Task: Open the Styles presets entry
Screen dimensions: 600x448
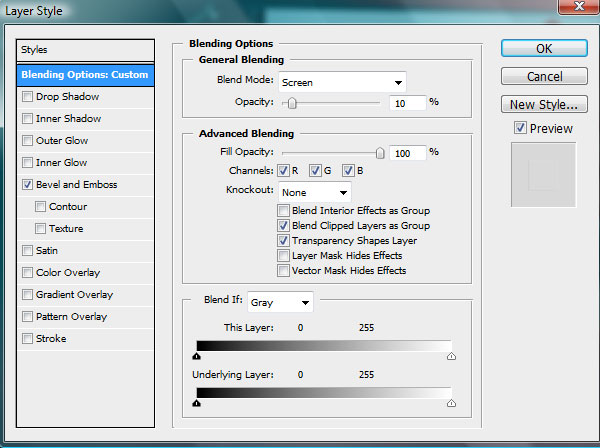Action: 85,50
